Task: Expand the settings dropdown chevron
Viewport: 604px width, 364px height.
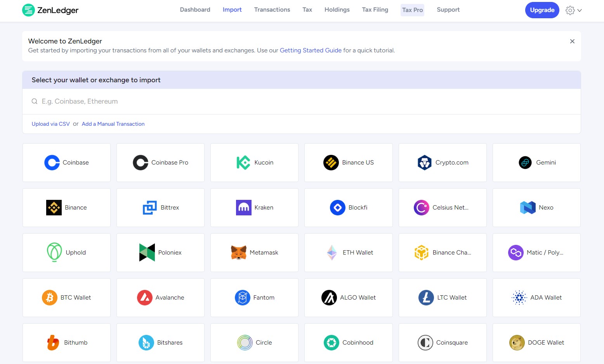Action: [580, 10]
